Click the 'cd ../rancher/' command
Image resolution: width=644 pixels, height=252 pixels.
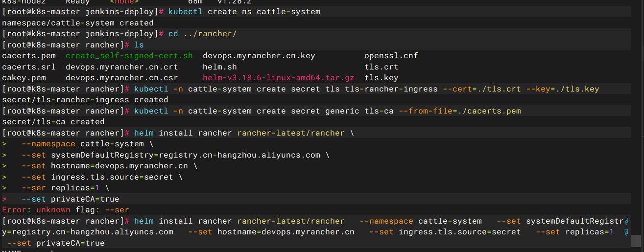click(x=203, y=34)
